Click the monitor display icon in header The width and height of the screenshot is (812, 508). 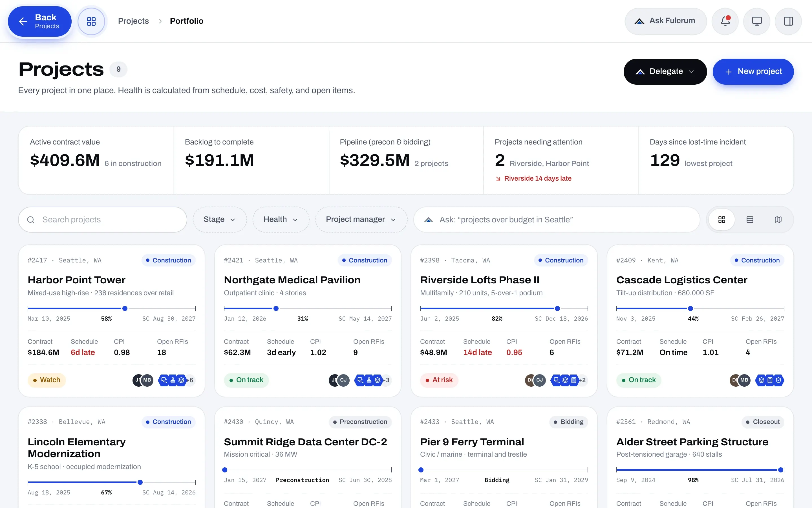(757, 21)
